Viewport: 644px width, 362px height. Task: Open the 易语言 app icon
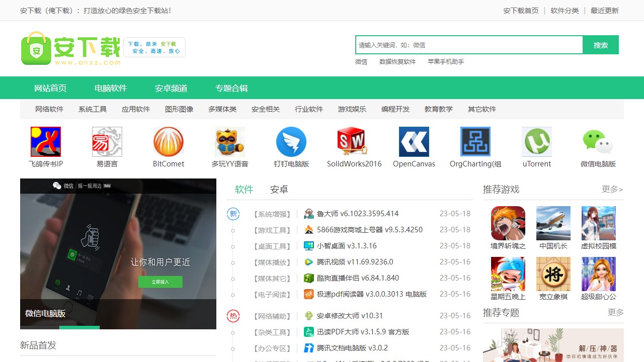coord(107,141)
